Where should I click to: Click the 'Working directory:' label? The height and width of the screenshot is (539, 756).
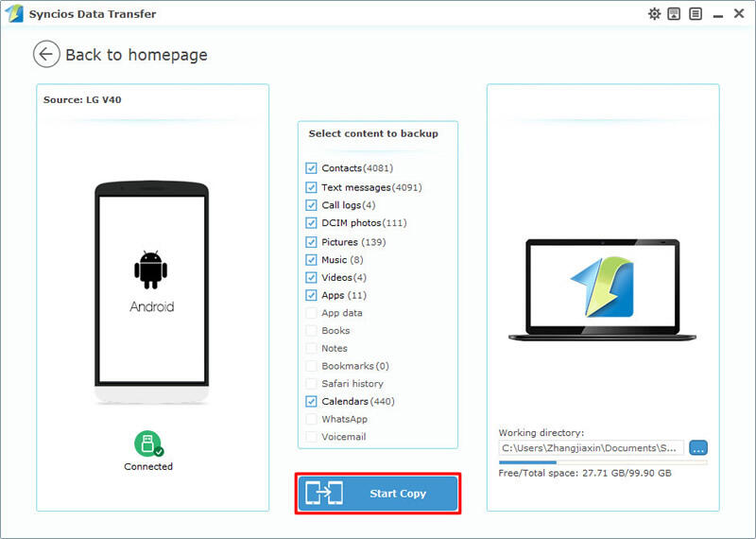click(x=541, y=432)
